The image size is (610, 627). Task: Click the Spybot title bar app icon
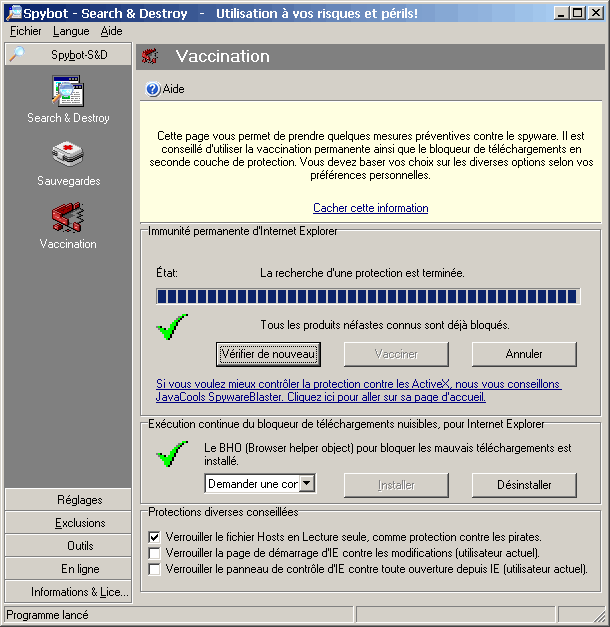click(14, 13)
